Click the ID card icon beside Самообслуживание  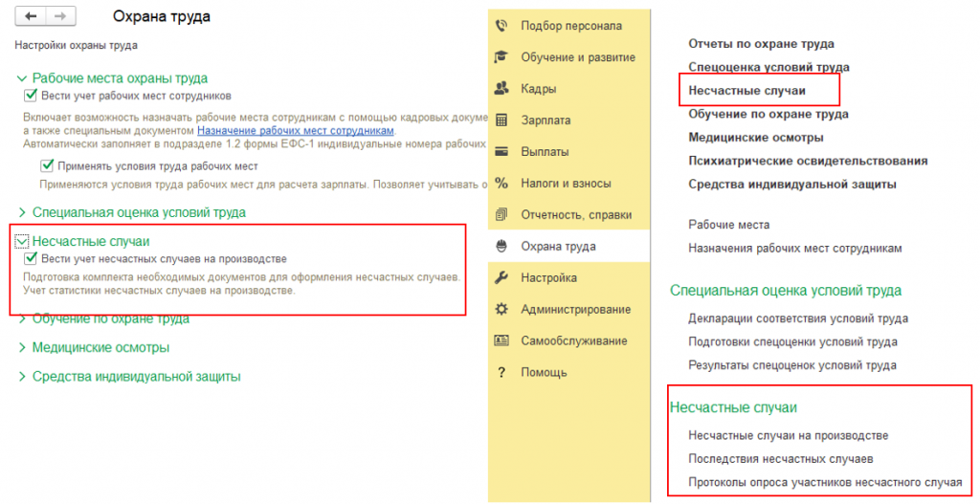pos(501,340)
